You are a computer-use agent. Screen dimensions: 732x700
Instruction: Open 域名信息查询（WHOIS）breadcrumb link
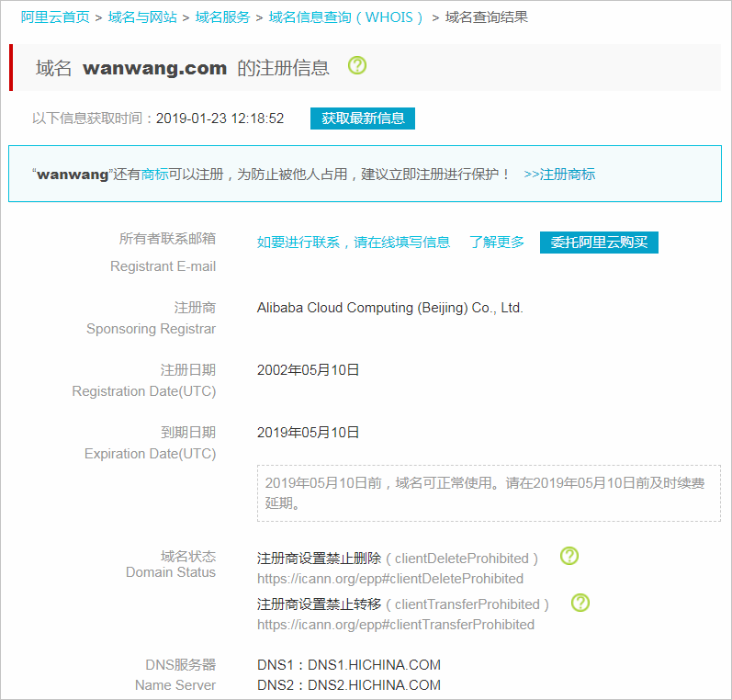pyautogui.click(x=346, y=17)
